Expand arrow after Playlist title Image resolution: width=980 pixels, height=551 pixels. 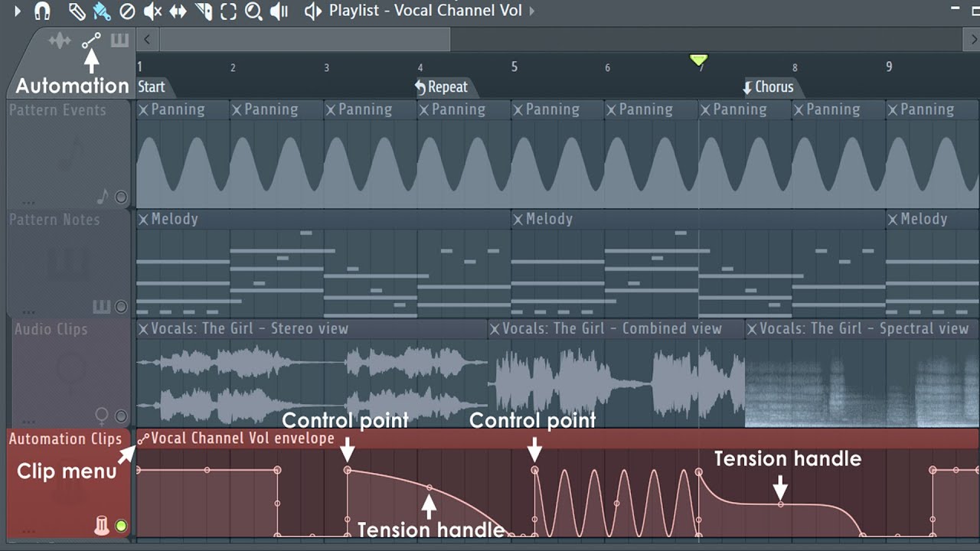point(532,11)
